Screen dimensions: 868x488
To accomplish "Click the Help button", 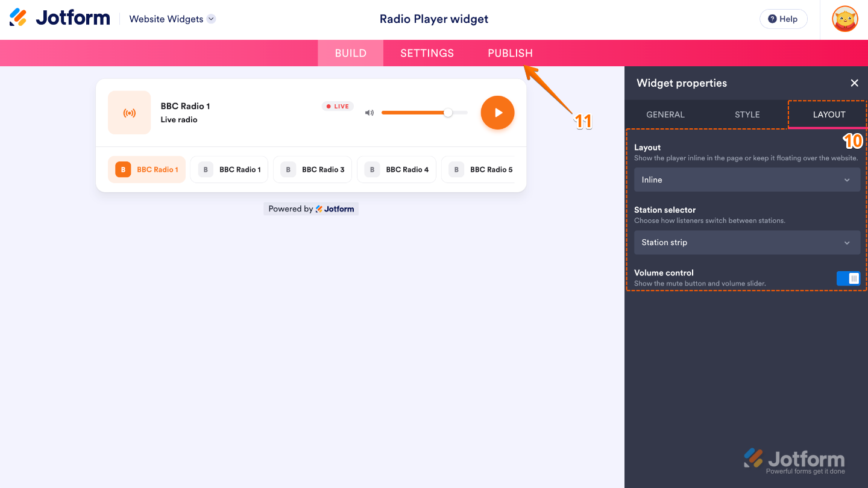I will tap(783, 19).
